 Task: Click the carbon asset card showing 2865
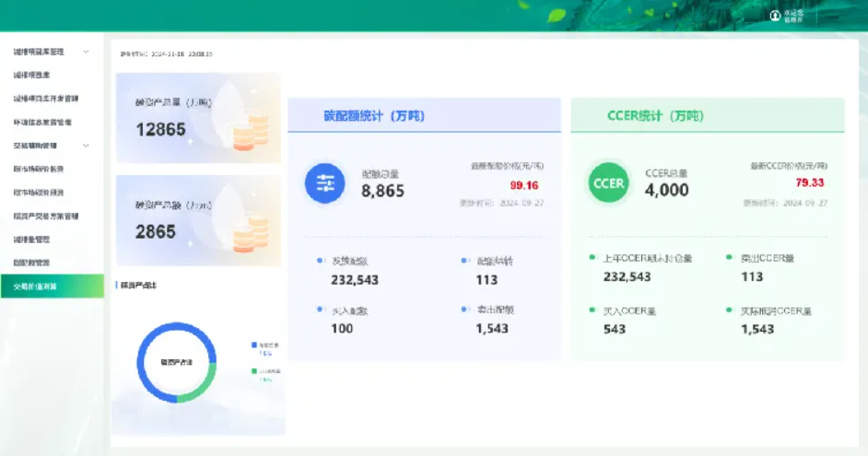pyautogui.click(x=198, y=220)
